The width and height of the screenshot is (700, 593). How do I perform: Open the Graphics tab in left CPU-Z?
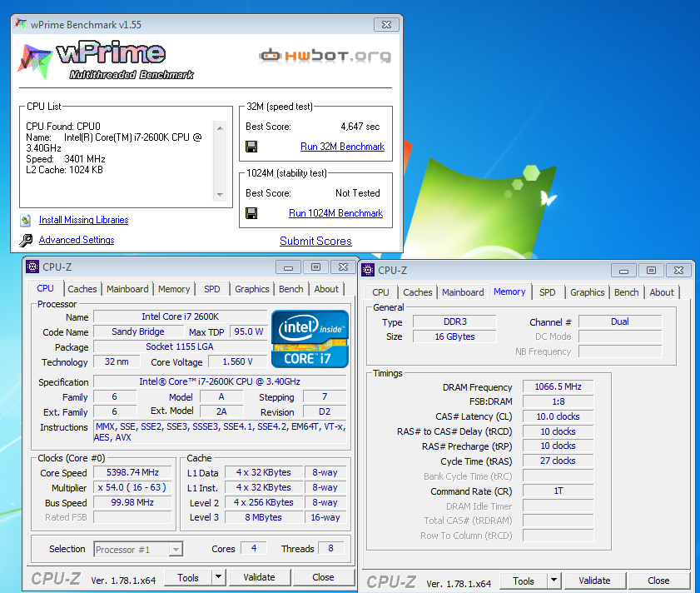point(252,289)
